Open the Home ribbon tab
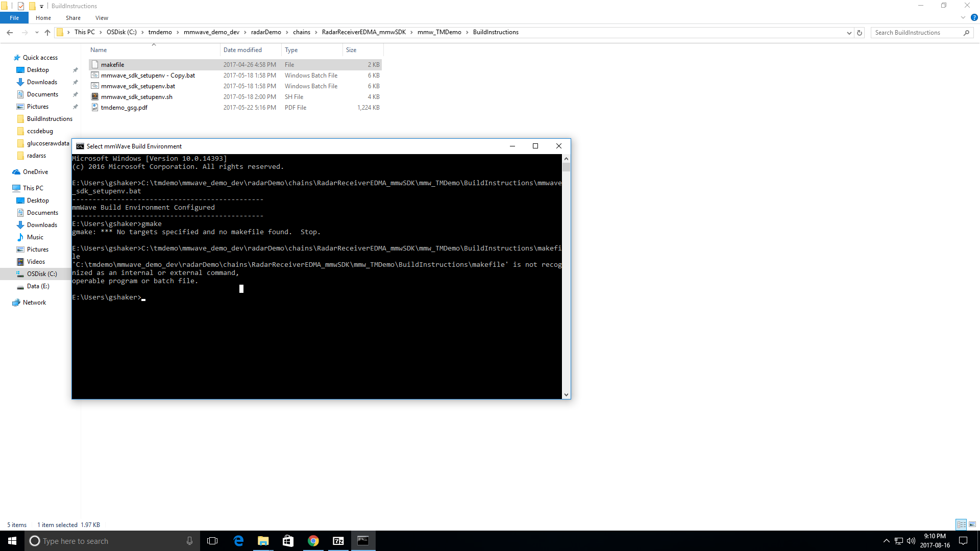The image size is (980, 551). coord(43,18)
